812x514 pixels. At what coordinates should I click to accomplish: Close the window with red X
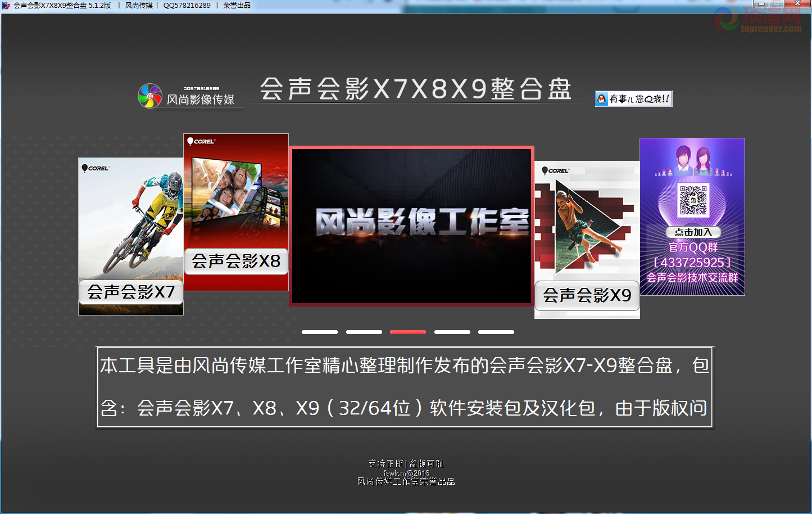tap(797, 3)
